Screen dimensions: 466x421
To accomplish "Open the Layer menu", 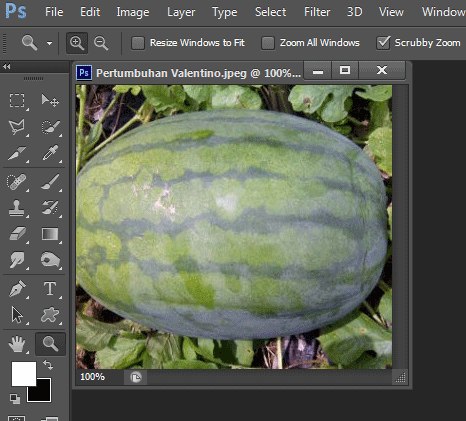I will tap(181, 12).
